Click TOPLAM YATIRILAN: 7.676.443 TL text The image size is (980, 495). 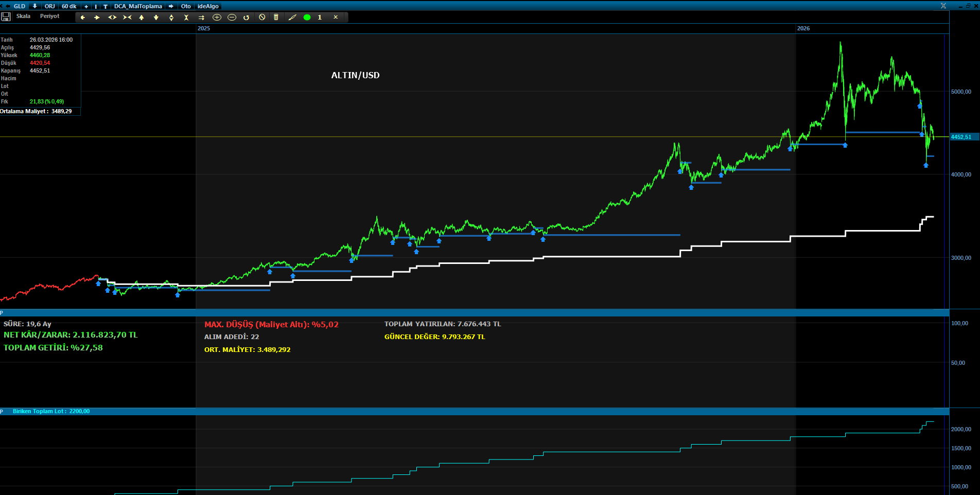pos(443,324)
